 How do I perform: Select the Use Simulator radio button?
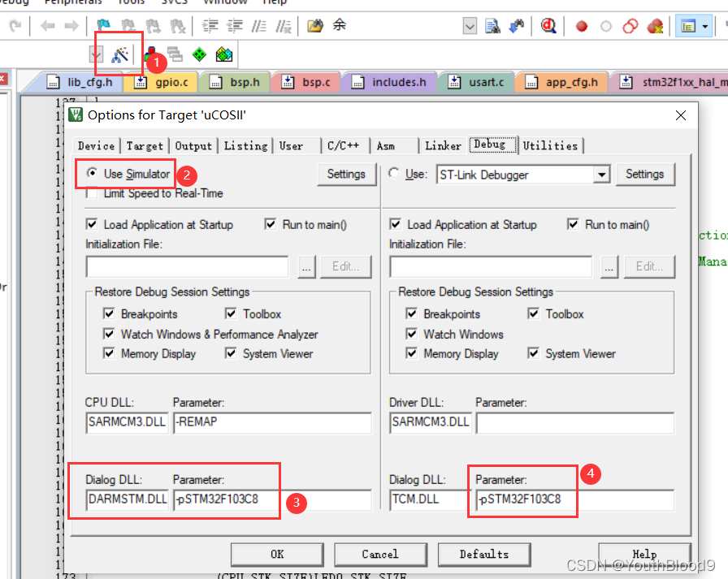point(92,173)
